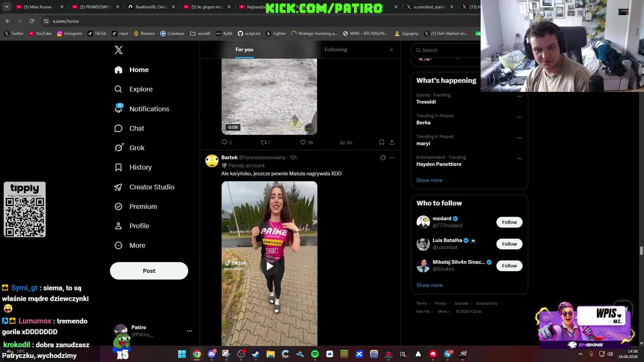The image size is (644, 362).
Task: Open Grok in the sidebar
Action: tap(129, 148)
